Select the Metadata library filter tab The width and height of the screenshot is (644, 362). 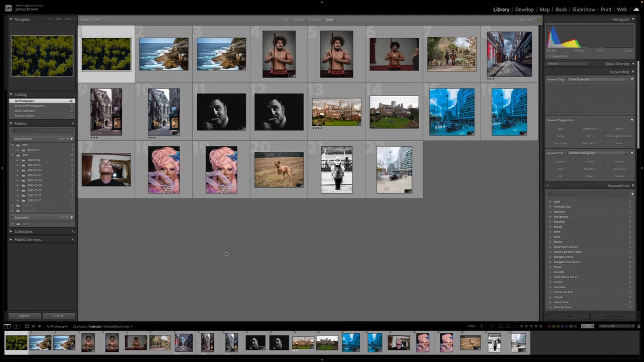pyautogui.click(x=315, y=20)
